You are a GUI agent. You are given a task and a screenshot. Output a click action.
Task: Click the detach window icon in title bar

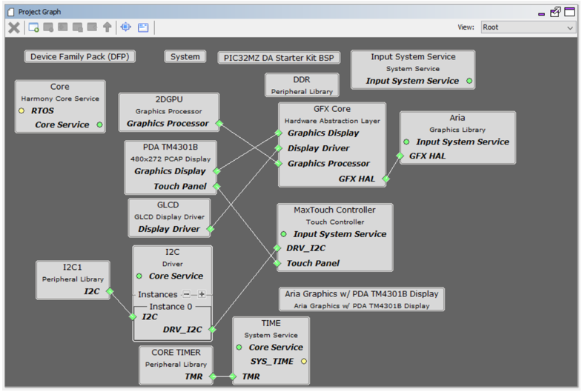coord(555,12)
